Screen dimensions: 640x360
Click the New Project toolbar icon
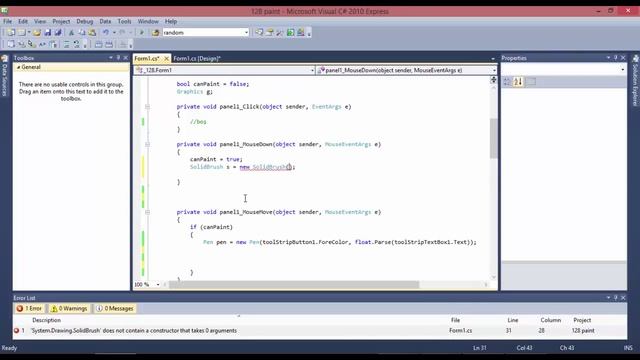[11, 33]
